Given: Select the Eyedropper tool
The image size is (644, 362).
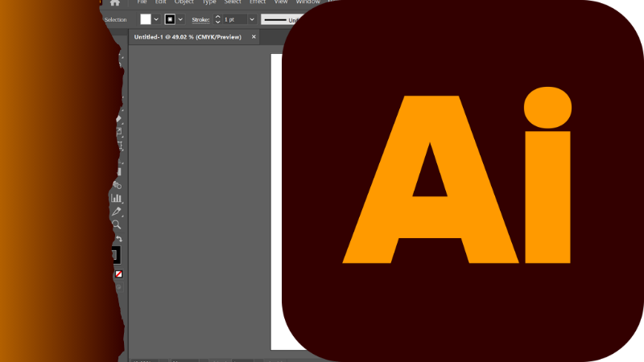Looking at the screenshot, I should click(x=116, y=212).
